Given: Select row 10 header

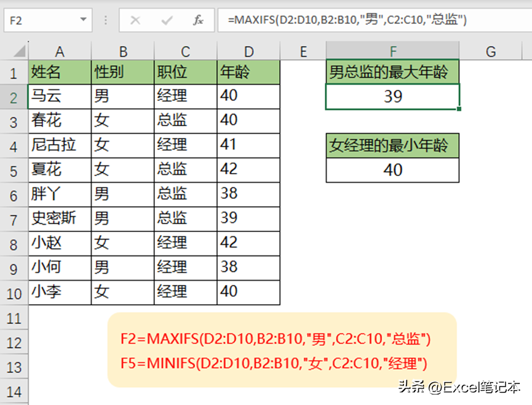Looking at the screenshot, I should [x=14, y=294].
